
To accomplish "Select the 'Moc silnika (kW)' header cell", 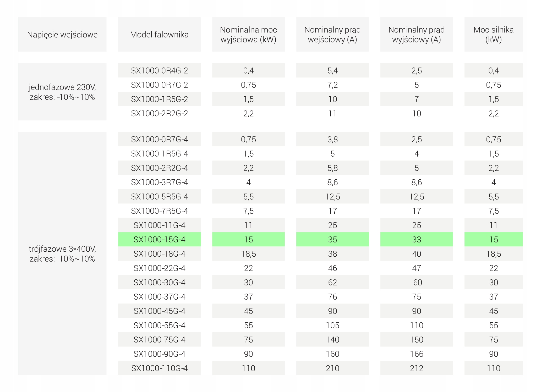I will (x=493, y=34).
